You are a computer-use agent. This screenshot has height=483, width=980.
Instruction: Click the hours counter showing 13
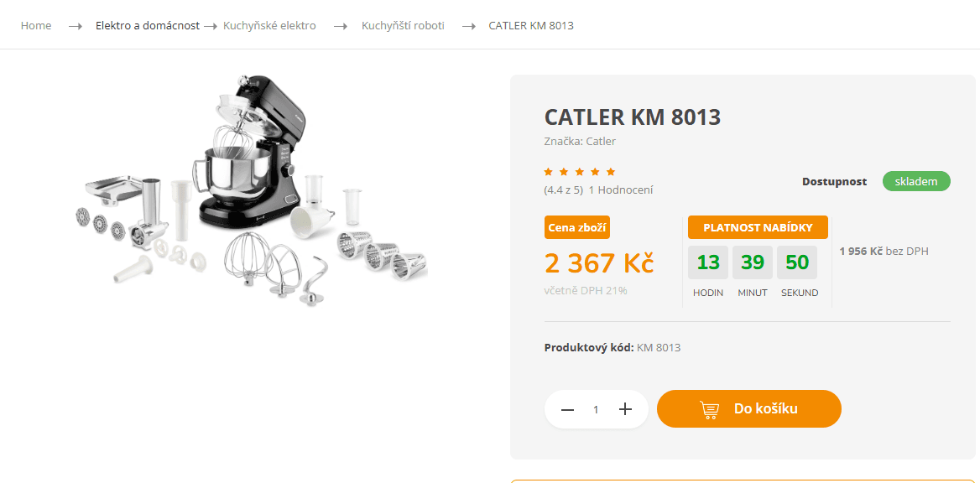pos(708,262)
